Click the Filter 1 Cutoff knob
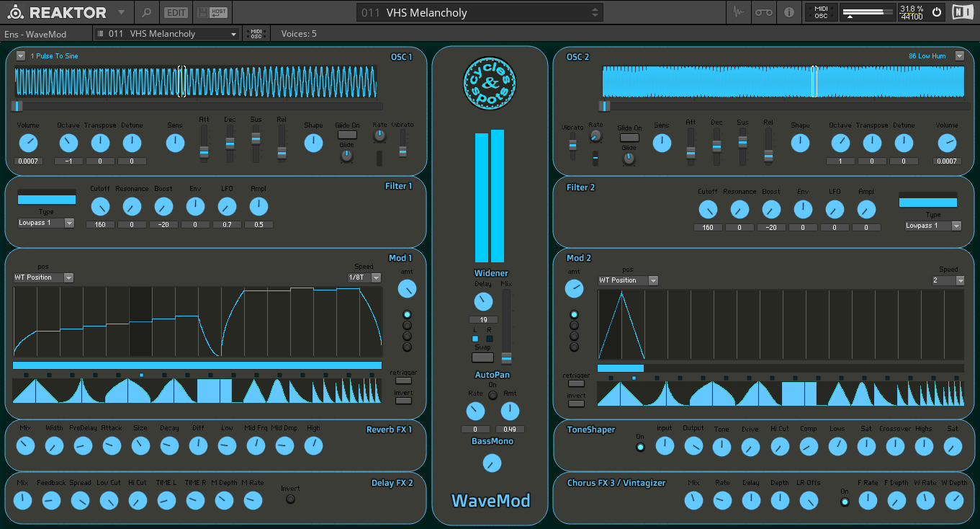 tap(100, 208)
